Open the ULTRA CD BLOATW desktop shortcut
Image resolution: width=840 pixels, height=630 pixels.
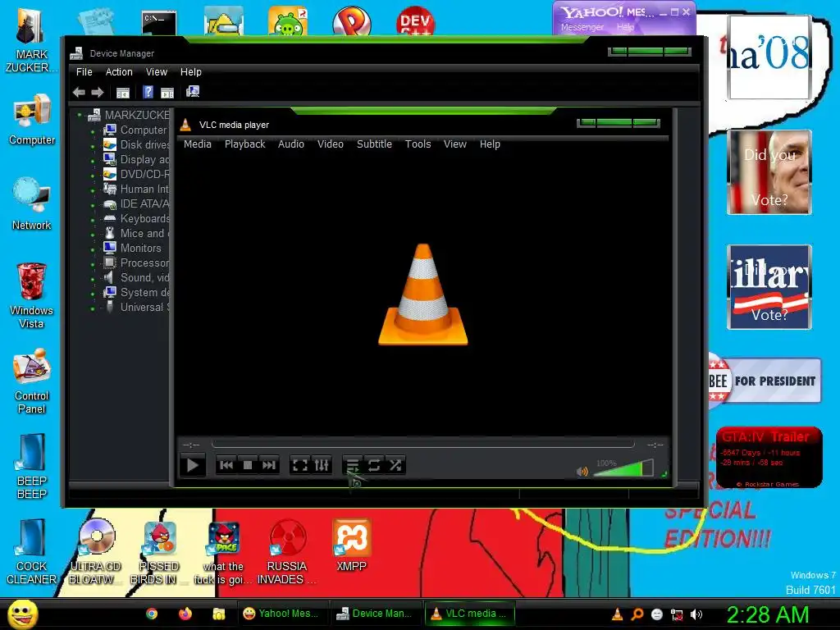[x=96, y=552]
